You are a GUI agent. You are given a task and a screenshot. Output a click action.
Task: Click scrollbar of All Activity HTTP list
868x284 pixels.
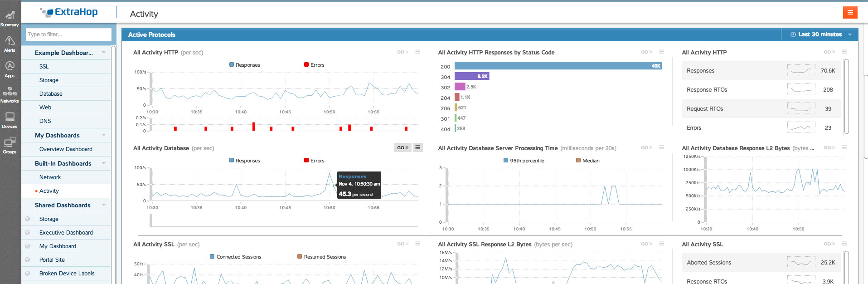tap(847, 96)
